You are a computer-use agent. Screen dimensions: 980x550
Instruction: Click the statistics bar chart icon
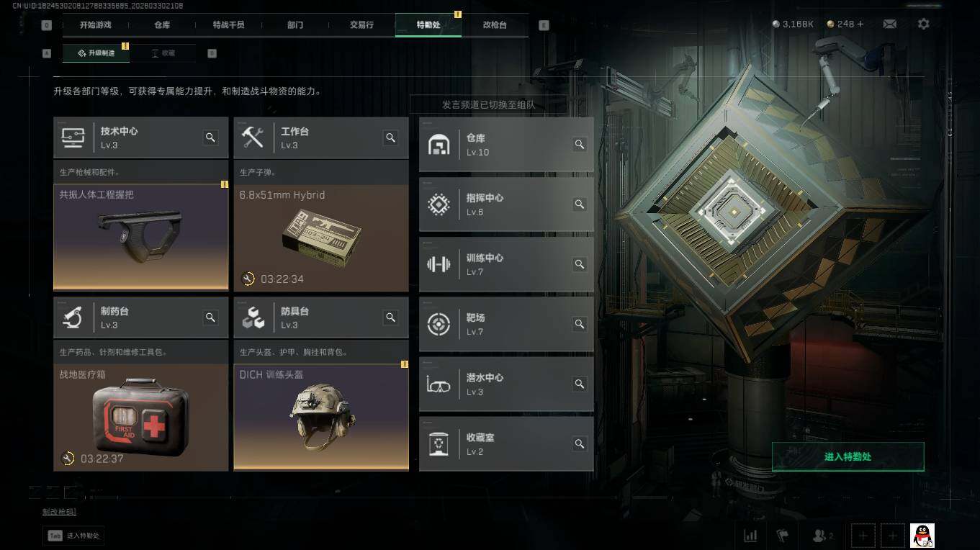click(x=750, y=536)
